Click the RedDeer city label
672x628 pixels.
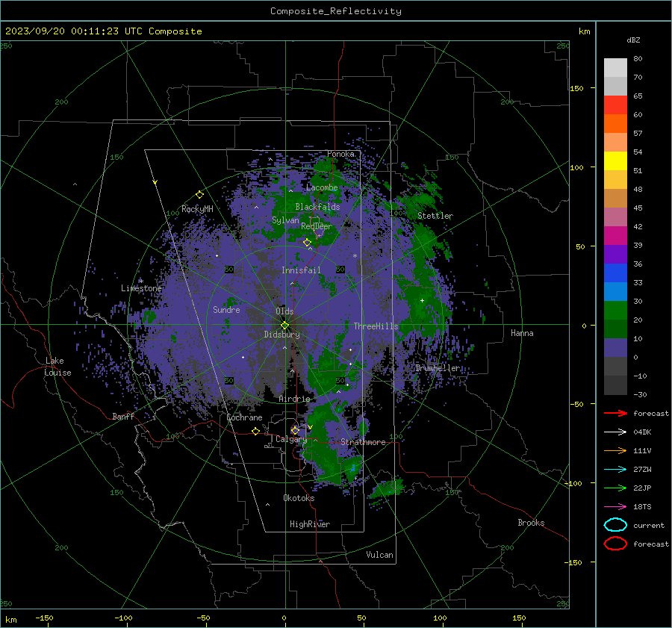coord(317,226)
